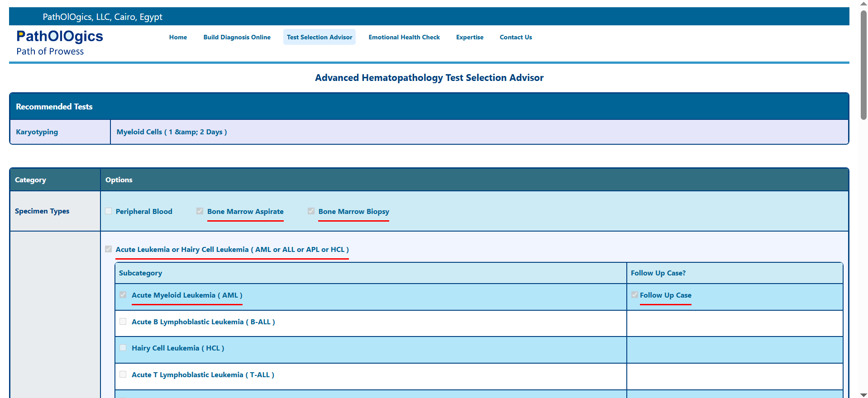This screenshot has height=398, width=868.
Task: Select the Test Selection Advisor tab
Action: (x=319, y=37)
